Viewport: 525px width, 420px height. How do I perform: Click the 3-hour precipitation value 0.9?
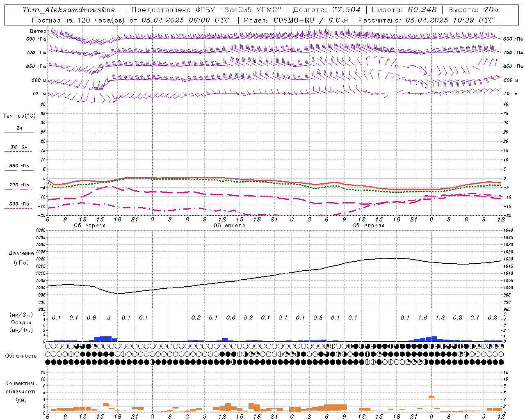[91, 318]
